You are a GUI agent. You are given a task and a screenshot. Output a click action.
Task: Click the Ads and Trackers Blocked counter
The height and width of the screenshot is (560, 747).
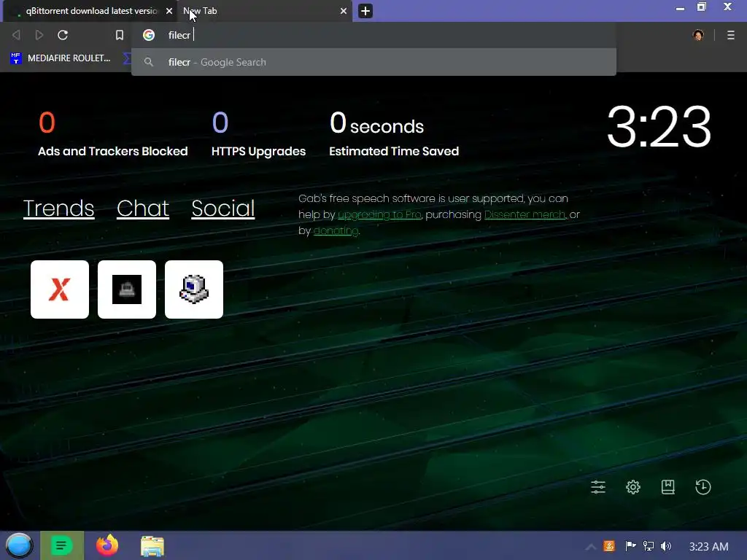[x=113, y=134]
